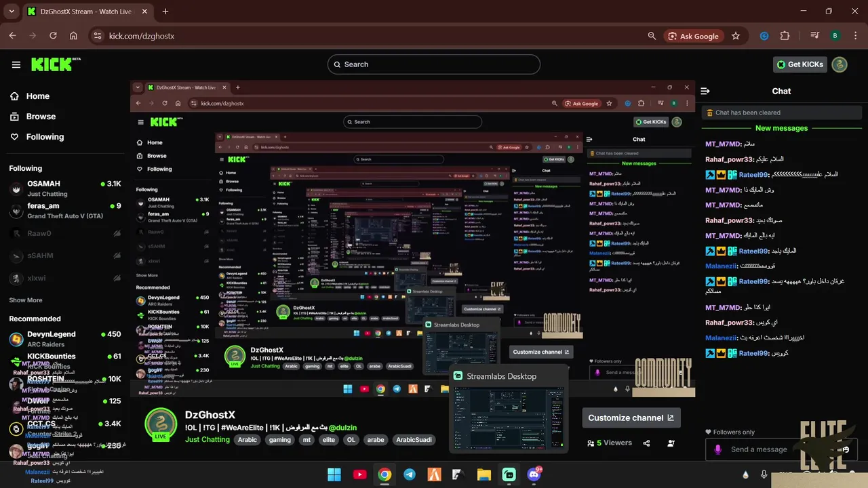The image size is (868, 488).
Task: Open the Browse section in sidebar
Action: coord(33,117)
